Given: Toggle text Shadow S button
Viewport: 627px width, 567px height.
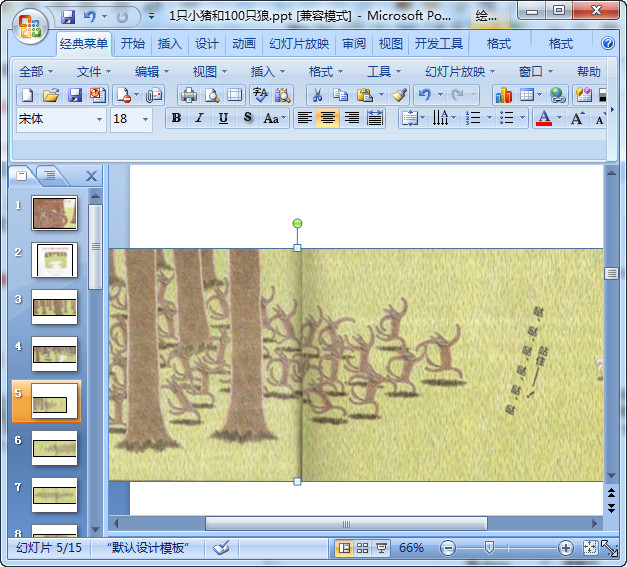Looking at the screenshot, I should click(248, 118).
